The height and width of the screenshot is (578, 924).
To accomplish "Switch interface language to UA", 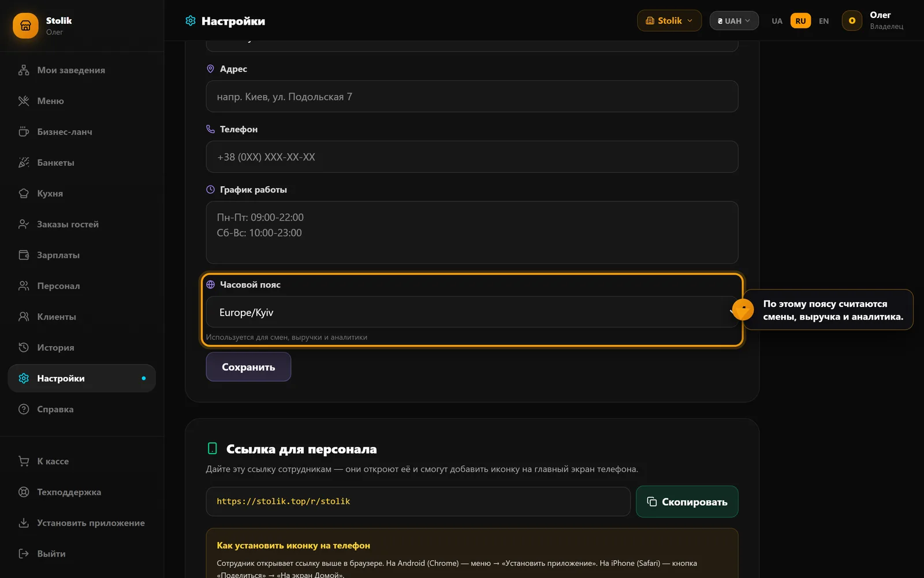I will tap(777, 21).
